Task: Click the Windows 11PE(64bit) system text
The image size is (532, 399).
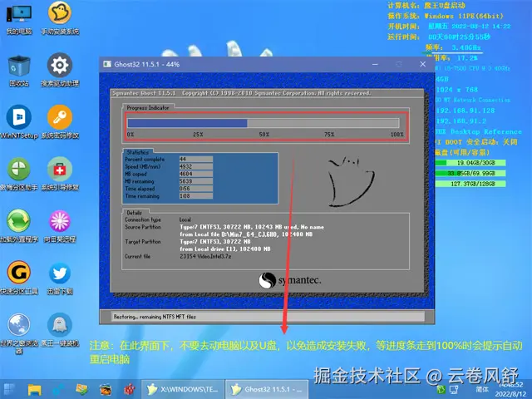Action: [464, 16]
